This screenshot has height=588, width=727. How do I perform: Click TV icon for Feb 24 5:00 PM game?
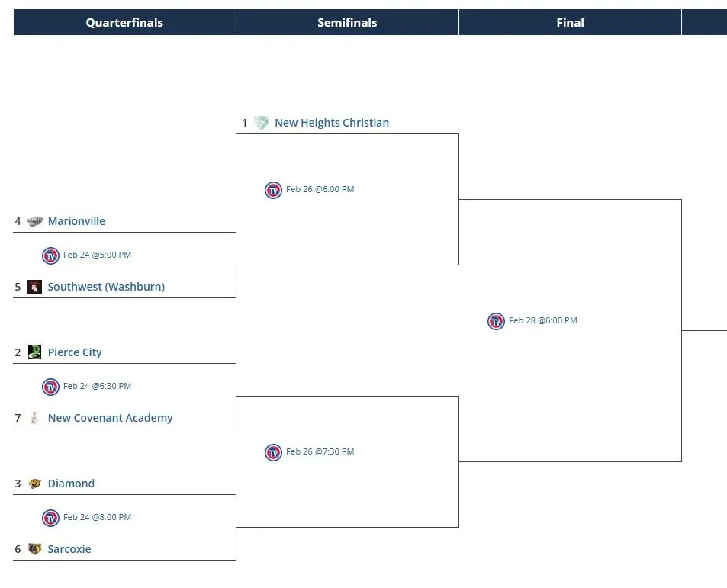(x=50, y=255)
